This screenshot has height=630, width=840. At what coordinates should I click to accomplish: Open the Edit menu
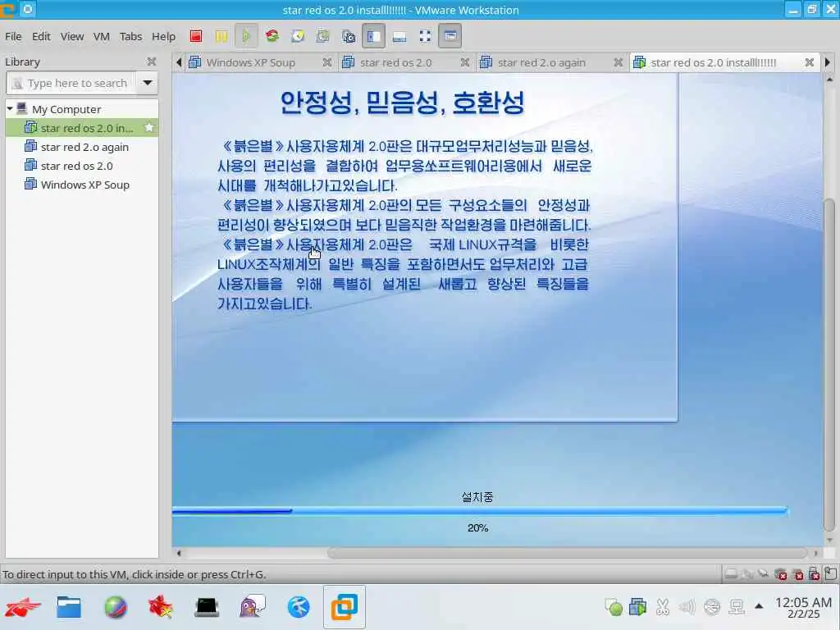coord(41,36)
